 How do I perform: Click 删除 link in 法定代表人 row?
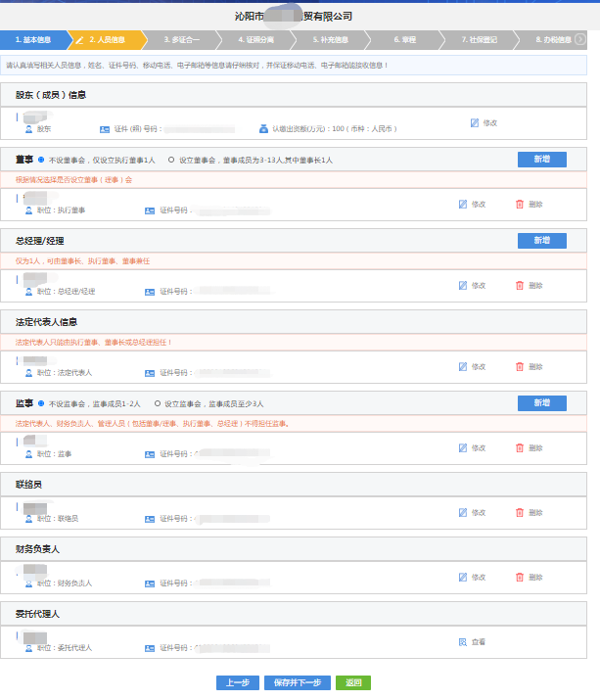535,367
